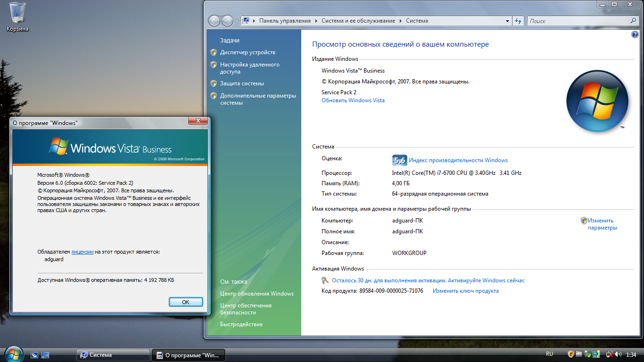Click Изменить ключ продукта link
Viewport: 644px width, 362px height.
[466, 291]
